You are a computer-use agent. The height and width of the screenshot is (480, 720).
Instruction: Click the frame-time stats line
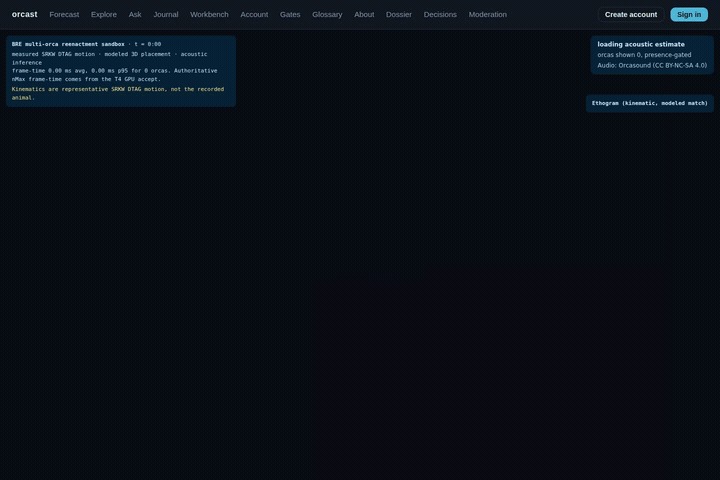click(x=114, y=75)
